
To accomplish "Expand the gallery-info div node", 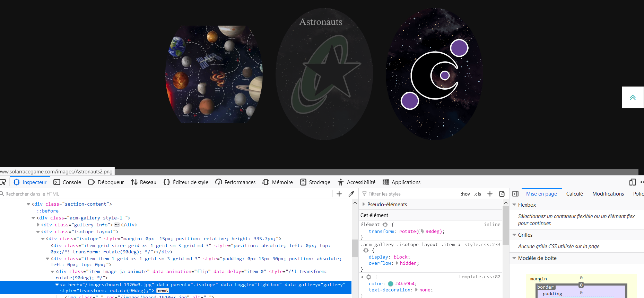I will coord(38,225).
